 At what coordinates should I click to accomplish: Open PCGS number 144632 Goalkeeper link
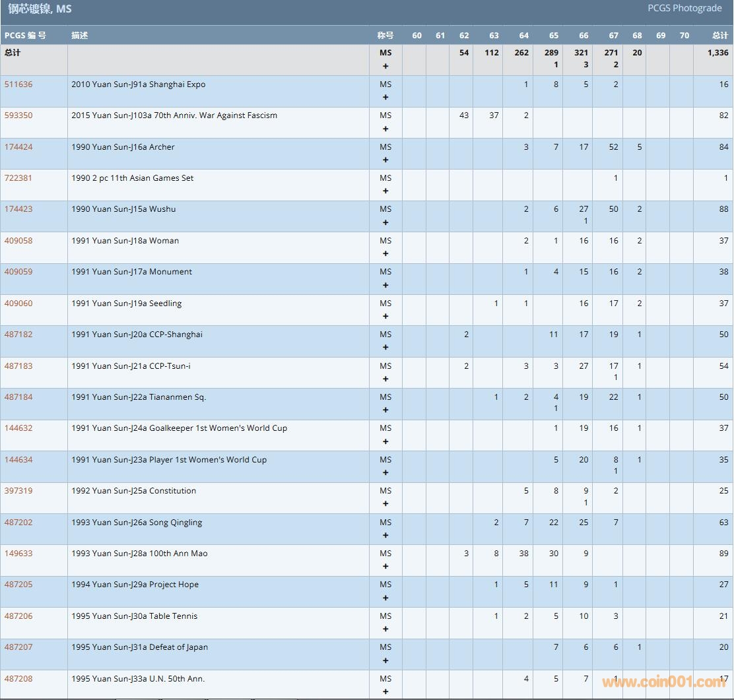point(18,428)
